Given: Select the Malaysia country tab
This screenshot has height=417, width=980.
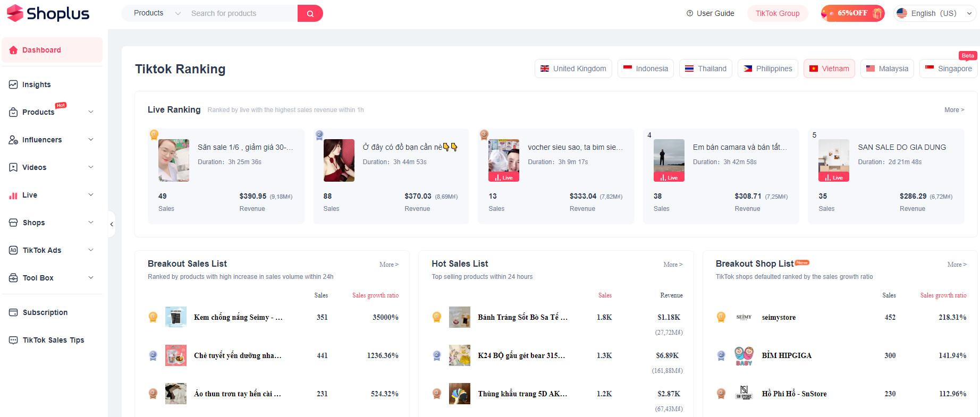Looking at the screenshot, I should pyautogui.click(x=888, y=69).
